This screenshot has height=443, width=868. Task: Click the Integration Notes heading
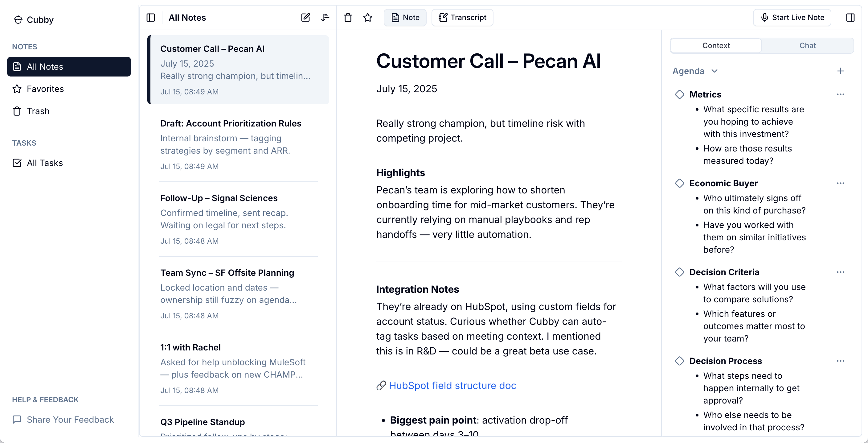tap(417, 289)
